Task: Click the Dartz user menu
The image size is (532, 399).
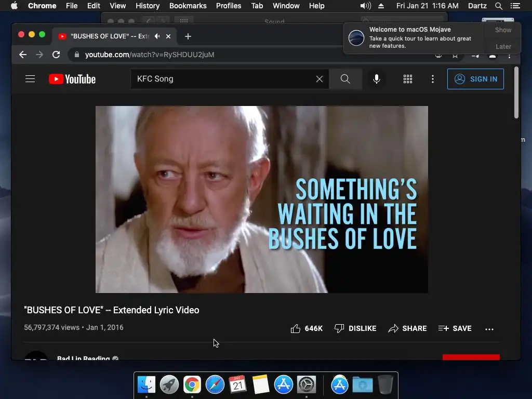Action: (x=477, y=6)
